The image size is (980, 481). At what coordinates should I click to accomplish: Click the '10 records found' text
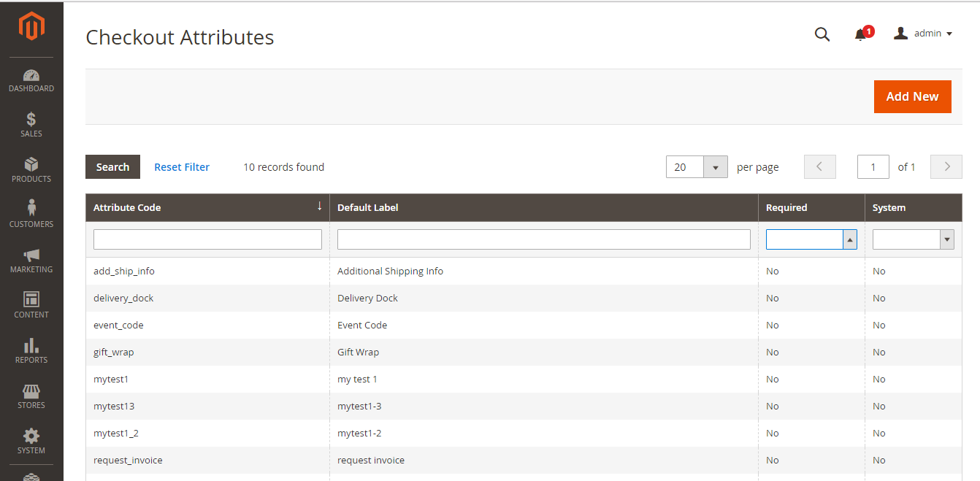[283, 167]
